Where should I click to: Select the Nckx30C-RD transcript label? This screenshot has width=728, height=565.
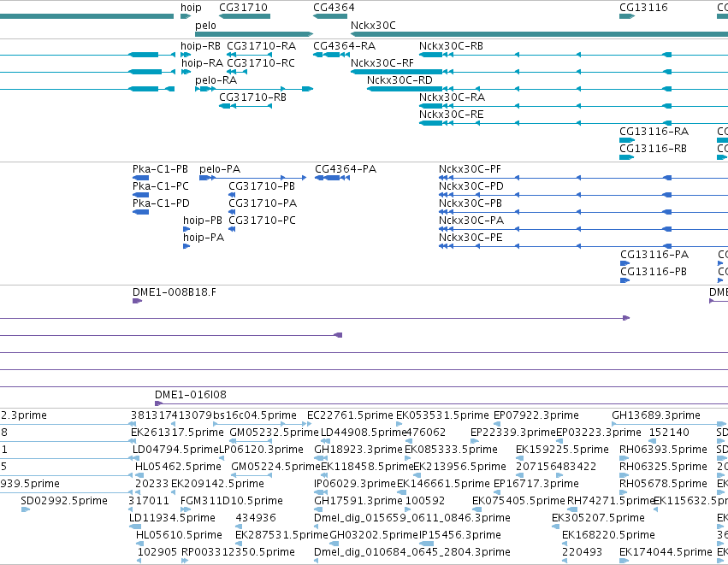coord(400,80)
